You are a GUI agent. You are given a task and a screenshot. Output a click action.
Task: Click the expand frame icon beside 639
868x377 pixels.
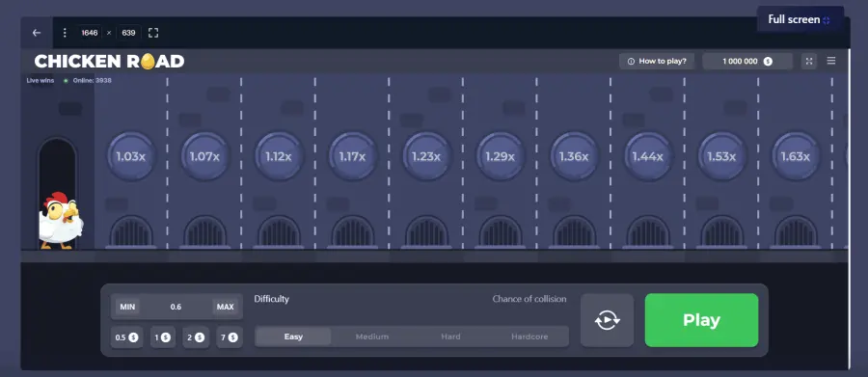coord(153,33)
